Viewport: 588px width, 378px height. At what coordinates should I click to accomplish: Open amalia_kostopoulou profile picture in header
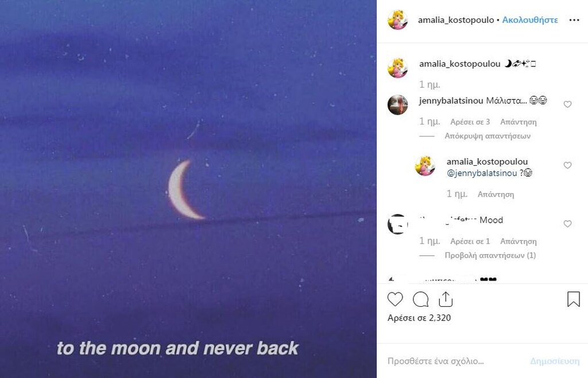[x=397, y=20]
